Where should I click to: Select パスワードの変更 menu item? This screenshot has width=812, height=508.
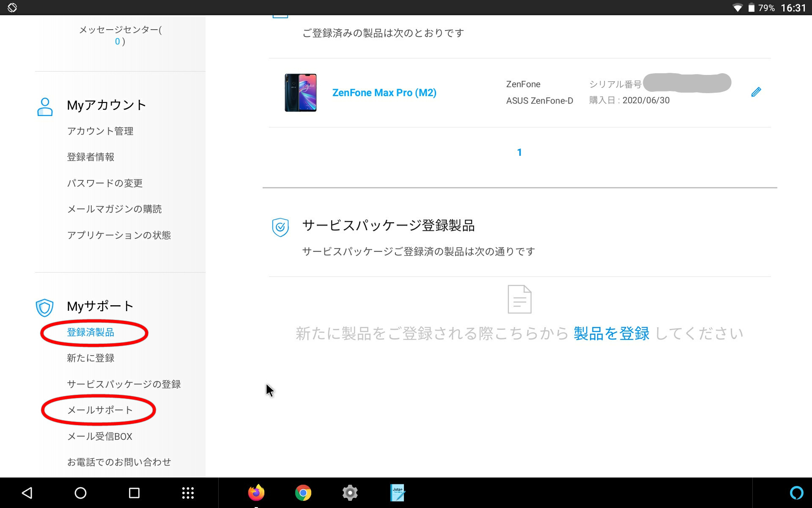coord(105,183)
